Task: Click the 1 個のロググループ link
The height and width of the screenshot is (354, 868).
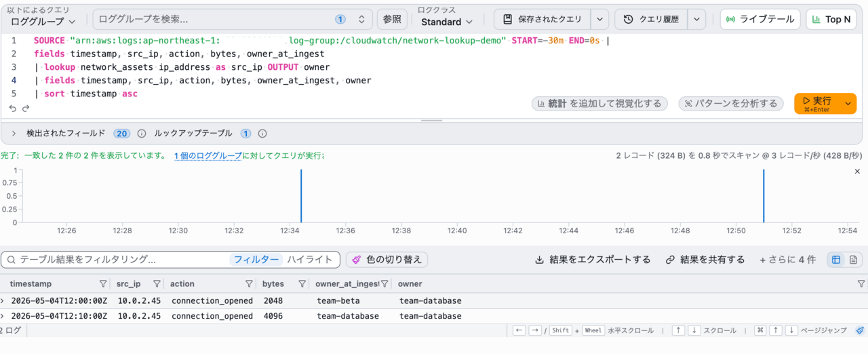Action: click(208, 155)
